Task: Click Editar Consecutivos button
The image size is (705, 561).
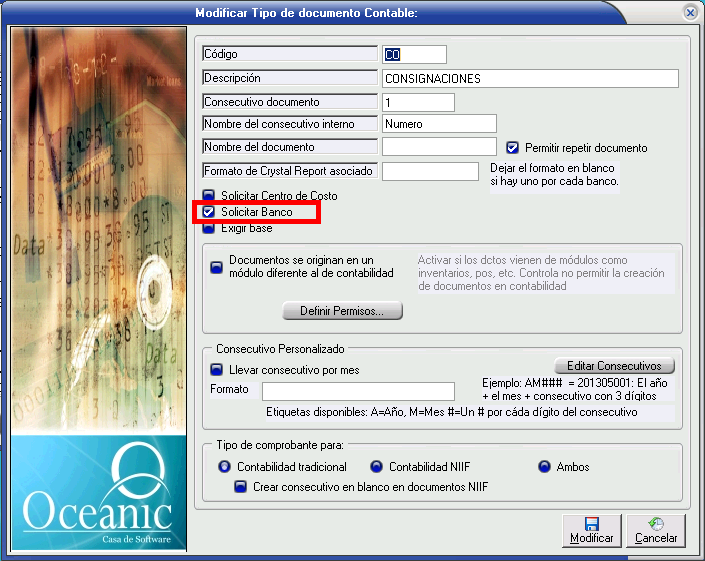Action: click(x=614, y=366)
